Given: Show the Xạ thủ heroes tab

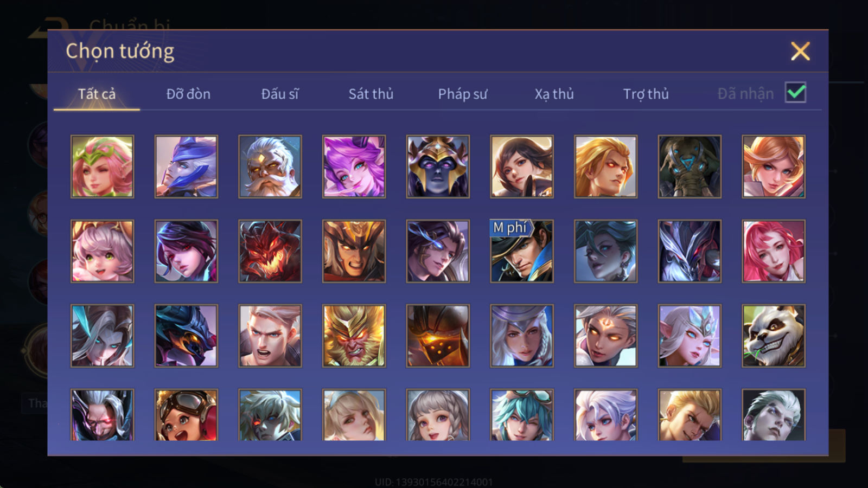Looking at the screenshot, I should [554, 94].
